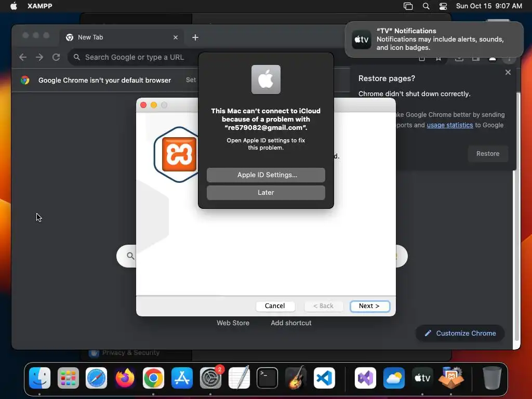This screenshot has width=532, height=399.
Task: Click Chrome new tab search box magnifier
Action: [x=130, y=256]
